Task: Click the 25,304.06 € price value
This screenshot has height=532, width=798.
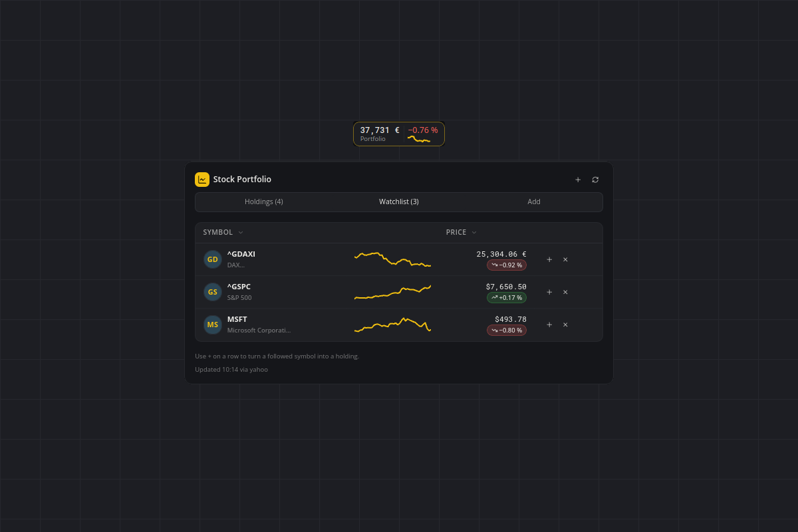Action: (501, 254)
